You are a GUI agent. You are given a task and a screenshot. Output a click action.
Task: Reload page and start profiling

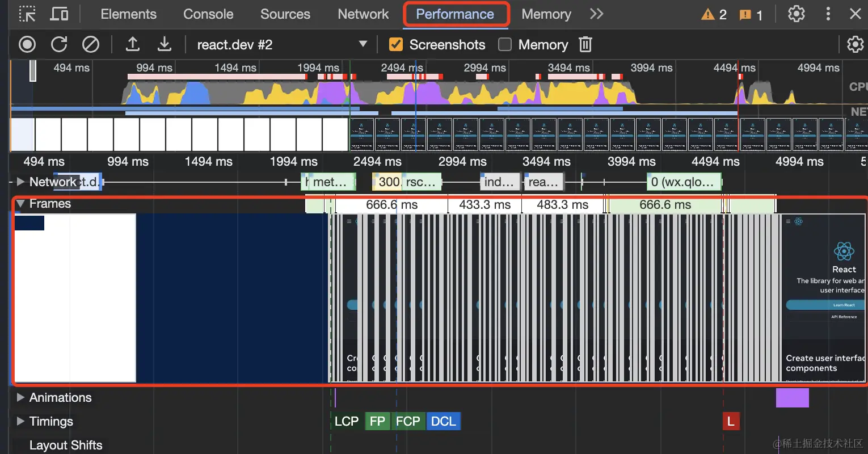(59, 44)
